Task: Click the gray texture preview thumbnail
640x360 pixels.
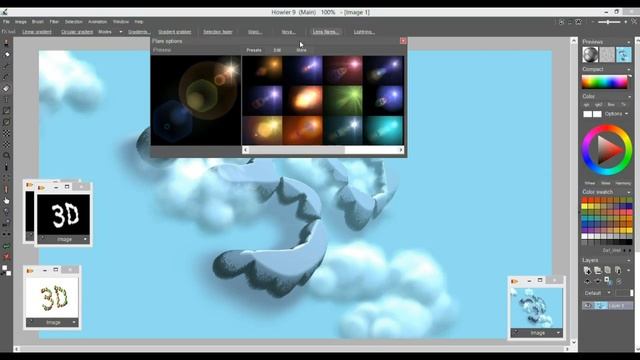Action: (607, 54)
